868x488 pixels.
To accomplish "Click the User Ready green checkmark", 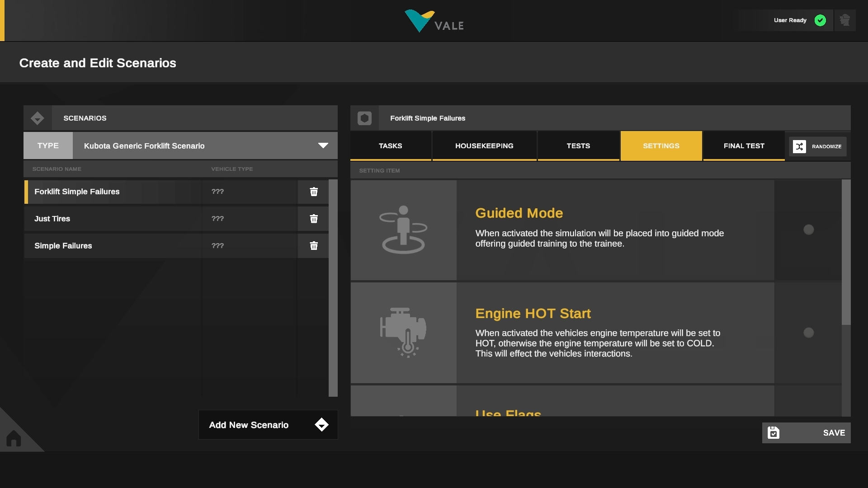I will (x=820, y=20).
